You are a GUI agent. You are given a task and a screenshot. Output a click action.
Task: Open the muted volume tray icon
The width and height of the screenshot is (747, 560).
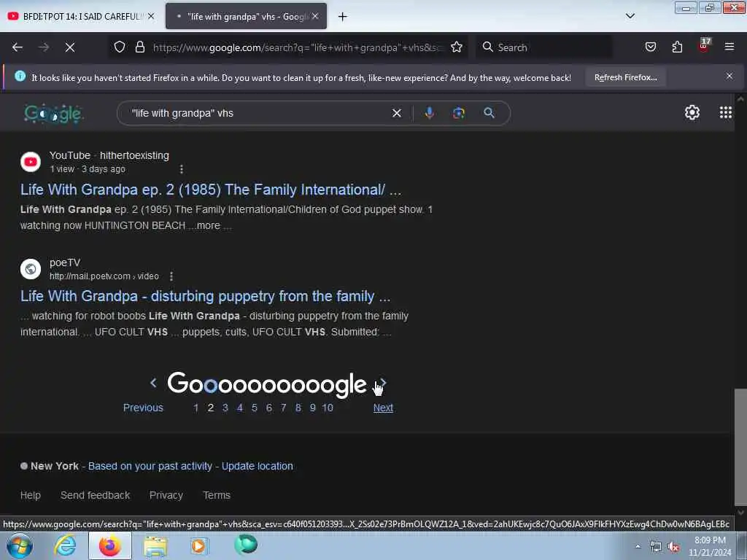coord(673,547)
